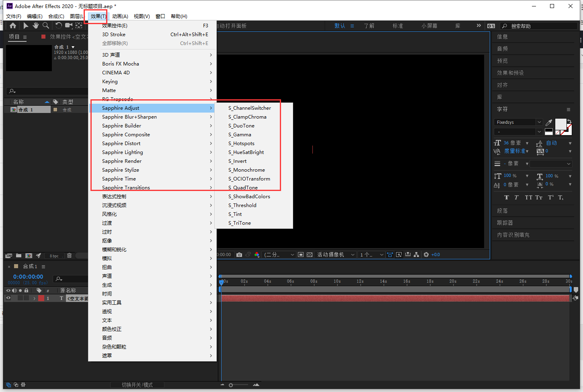Viewport: 583px width, 392px height.
Task: Open the resolution (二分) dropdown
Action: 279,254
